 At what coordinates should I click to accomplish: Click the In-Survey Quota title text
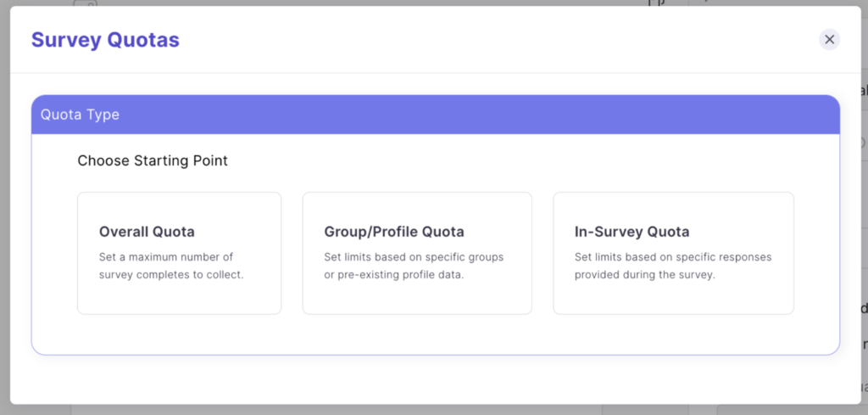coord(632,232)
